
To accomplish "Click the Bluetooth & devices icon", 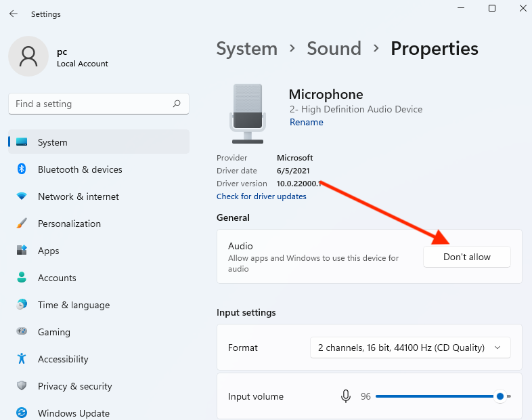I will (22, 169).
